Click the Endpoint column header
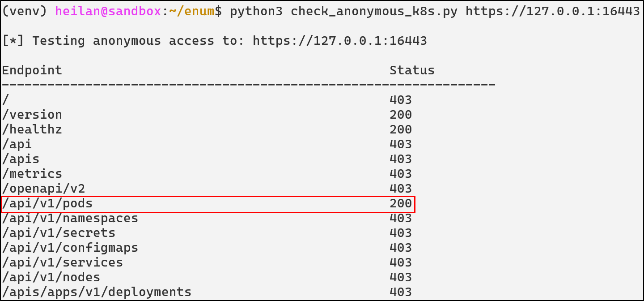644x301 pixels. (x=32, y=70)
